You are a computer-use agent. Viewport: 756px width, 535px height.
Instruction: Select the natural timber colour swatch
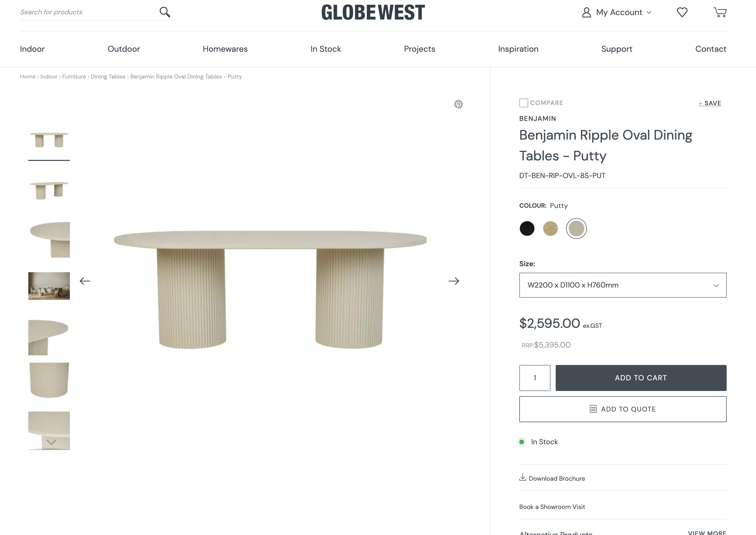click(550, 229)
